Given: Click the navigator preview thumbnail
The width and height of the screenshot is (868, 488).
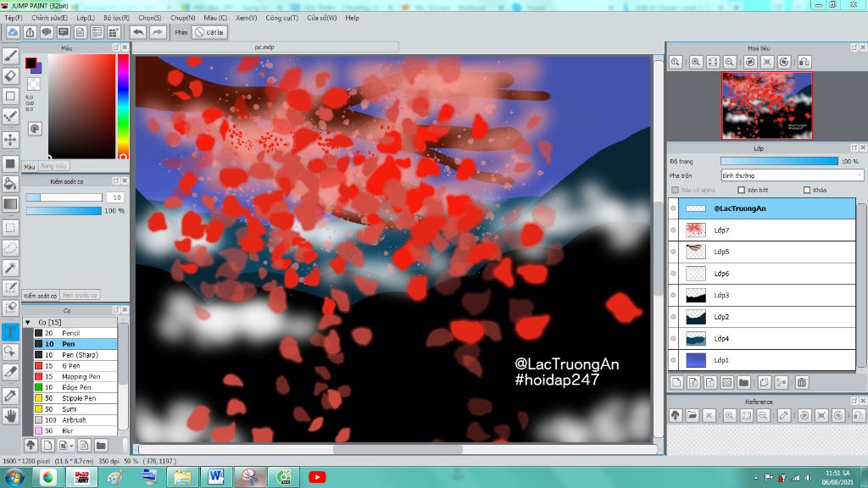Looking at the screenshot, I should pos(766,105).
